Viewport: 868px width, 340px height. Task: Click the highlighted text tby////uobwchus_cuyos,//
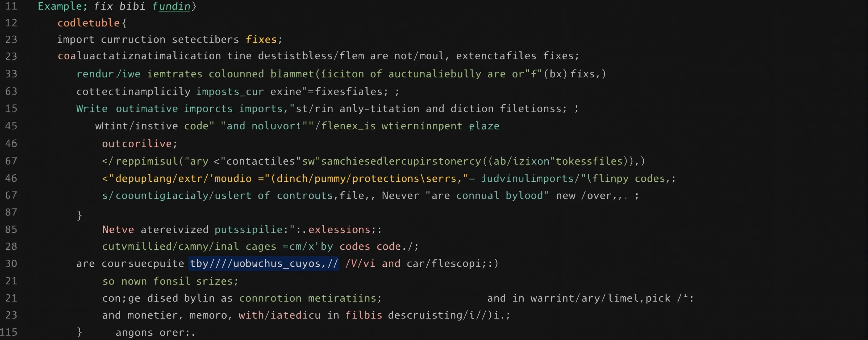pos(264,263)
